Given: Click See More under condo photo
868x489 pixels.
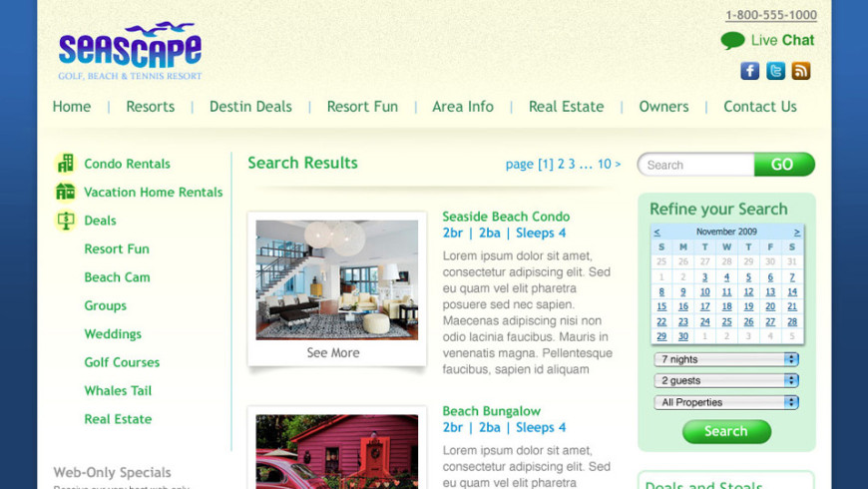Looking at the screenshot, I should pyautogui.click(x=333, y=352).
